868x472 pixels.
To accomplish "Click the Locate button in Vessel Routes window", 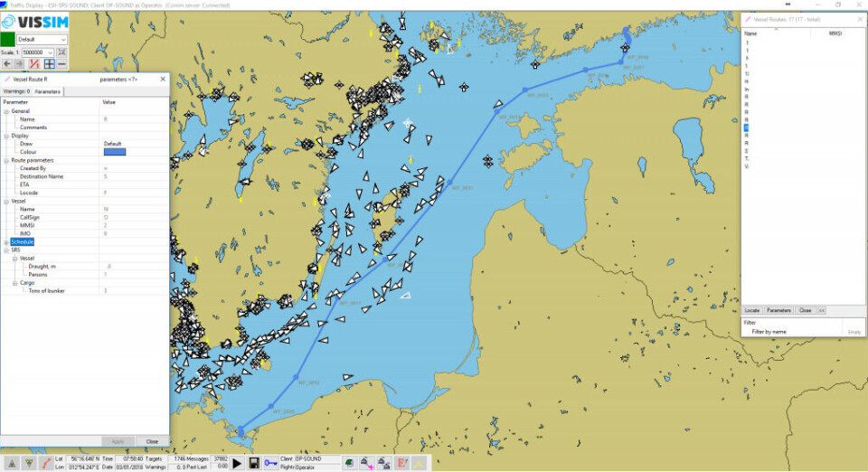I will [x=751, y=310].
